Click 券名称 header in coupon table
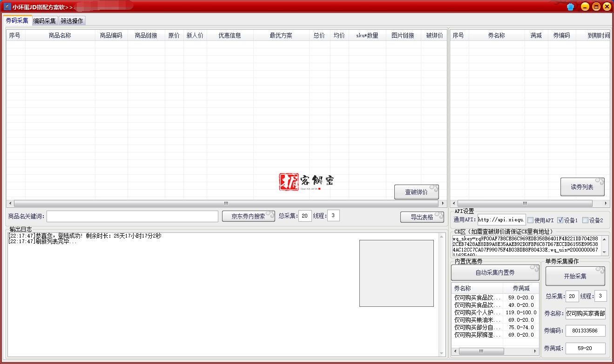Image resolution: width=614 pixels, height=364 pixels. [497, 35]
